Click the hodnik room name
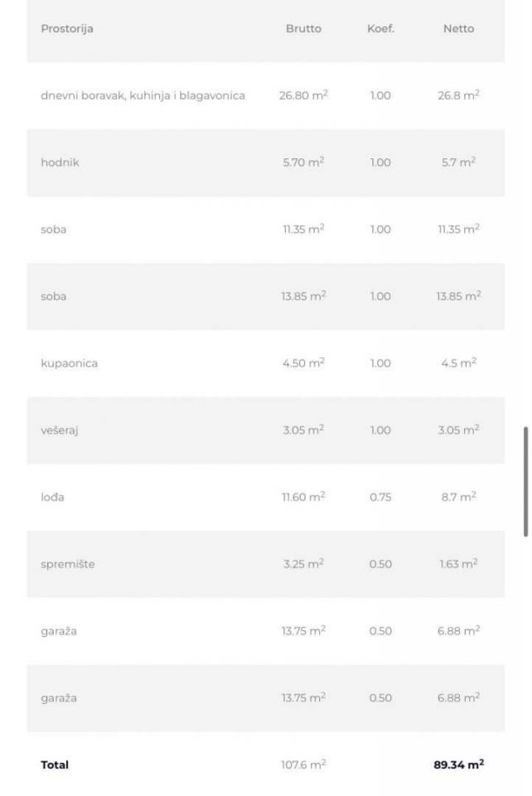The image size is (532, 796). click(60, 163)
